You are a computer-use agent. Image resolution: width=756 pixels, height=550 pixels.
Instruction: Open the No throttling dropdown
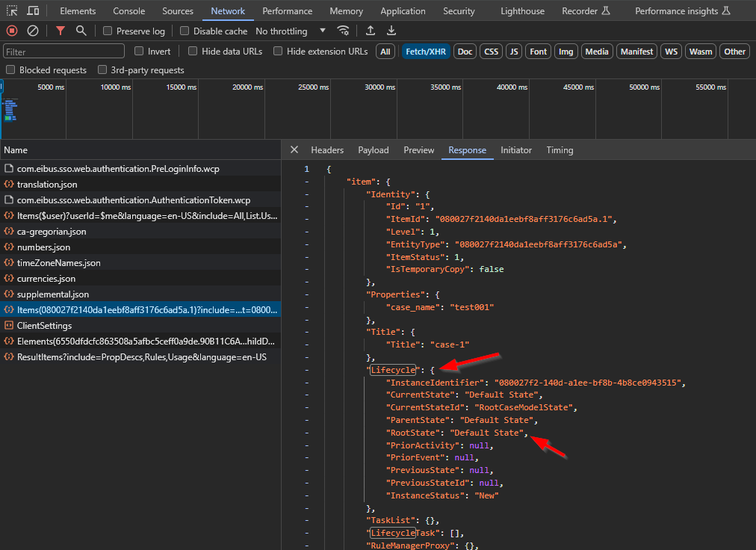(x=291, y=31)
